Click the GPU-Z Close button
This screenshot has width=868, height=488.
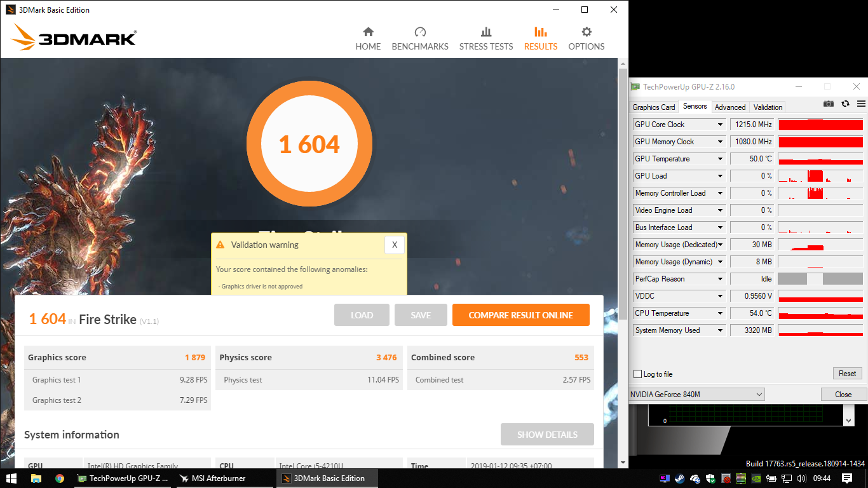(x=843, y=395)
